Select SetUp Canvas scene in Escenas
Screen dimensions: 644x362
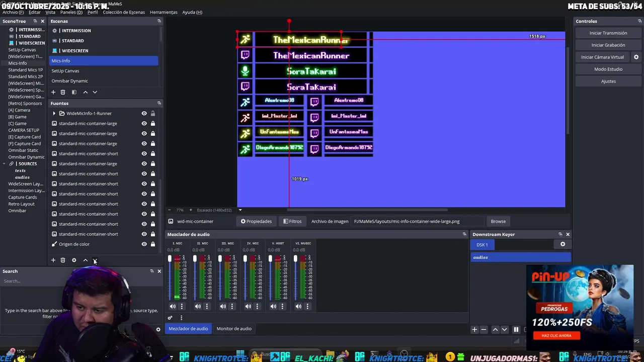tap(104, 71)
